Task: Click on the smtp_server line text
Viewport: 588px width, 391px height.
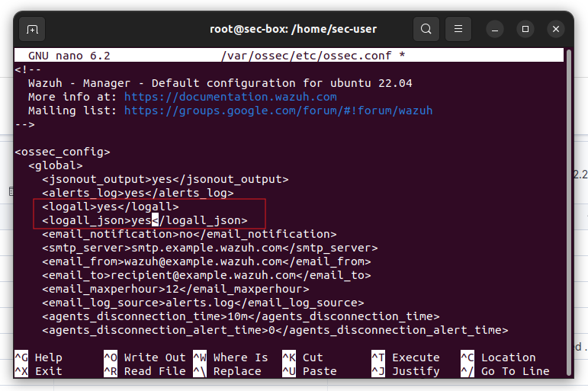Action: (x=210, y=248)
